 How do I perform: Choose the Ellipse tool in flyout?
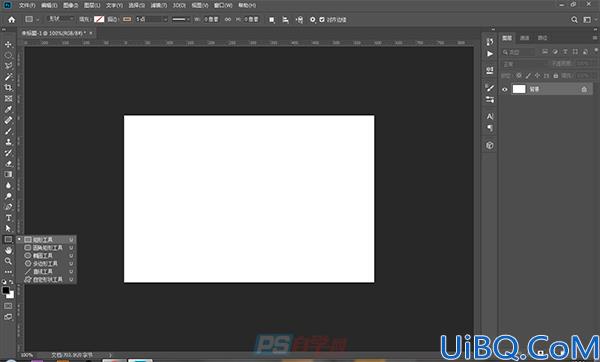click(47, 256)
